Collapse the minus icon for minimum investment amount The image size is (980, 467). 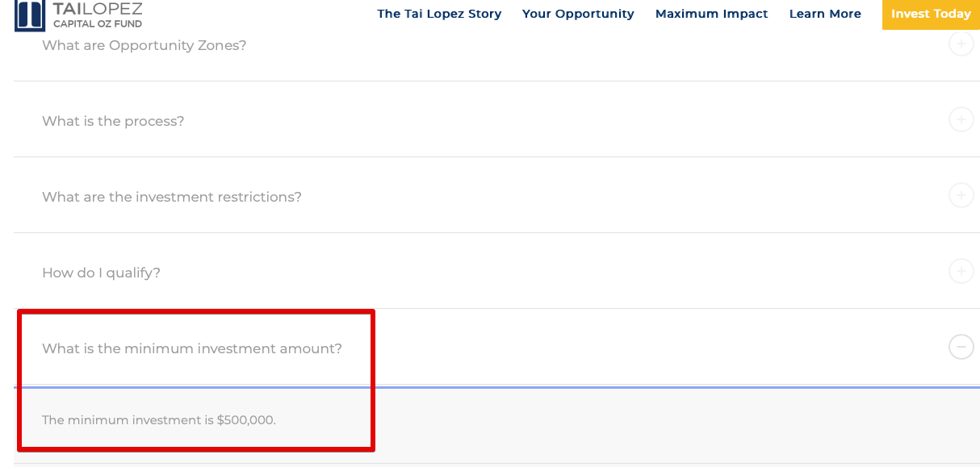(x=961, y=347)
